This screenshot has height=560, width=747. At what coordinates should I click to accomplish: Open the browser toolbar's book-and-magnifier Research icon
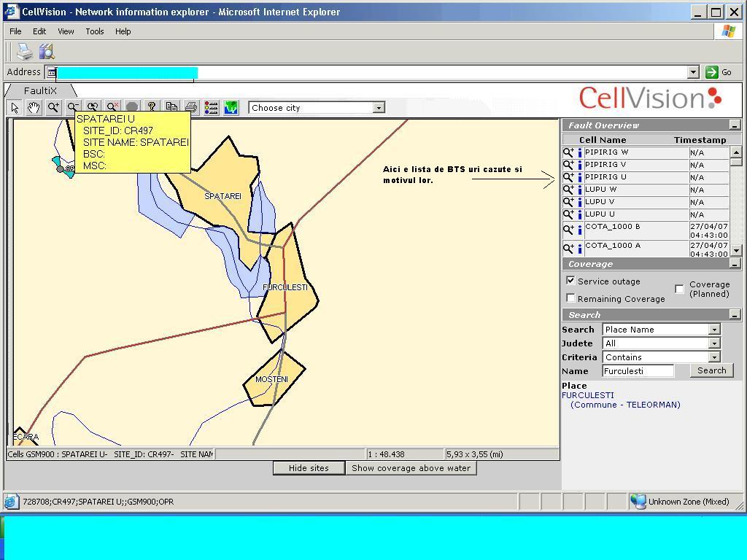coord(47,52)
